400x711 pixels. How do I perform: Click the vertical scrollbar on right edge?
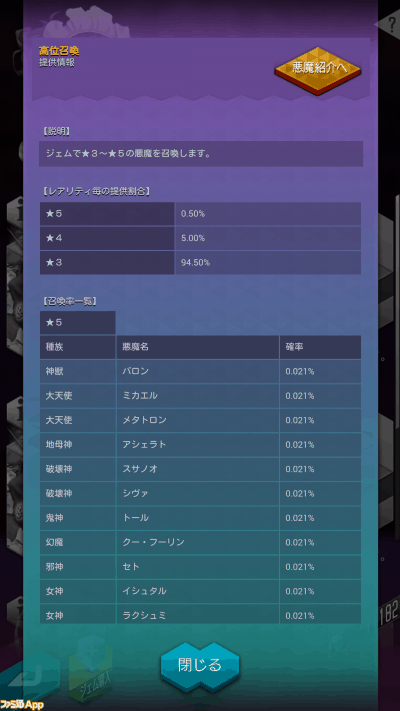click(x=398, y=313)
